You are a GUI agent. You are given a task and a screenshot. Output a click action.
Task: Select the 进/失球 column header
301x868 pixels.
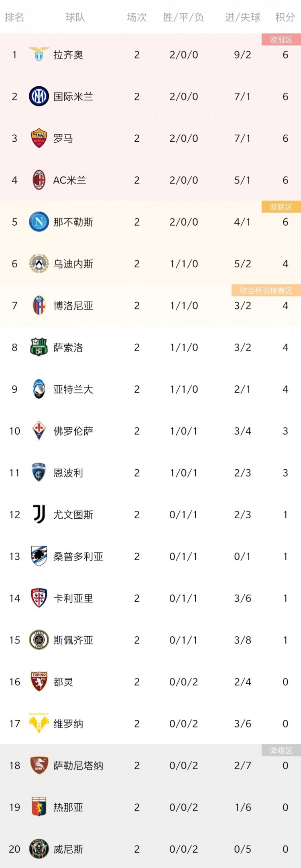[x=242, y=17]
